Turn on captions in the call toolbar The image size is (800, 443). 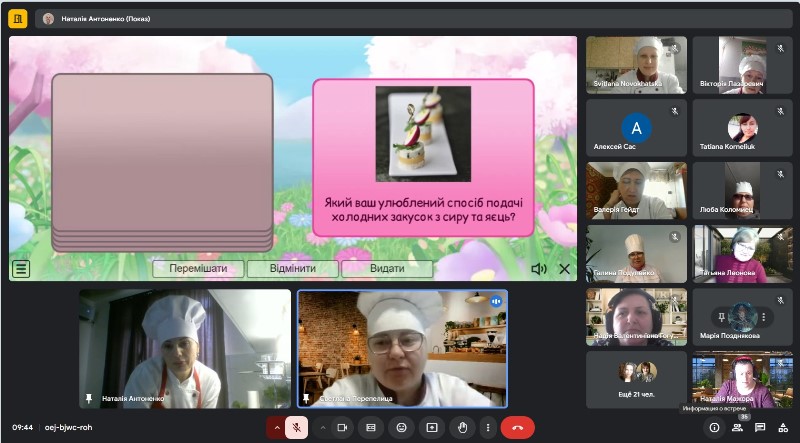point(371,428)
